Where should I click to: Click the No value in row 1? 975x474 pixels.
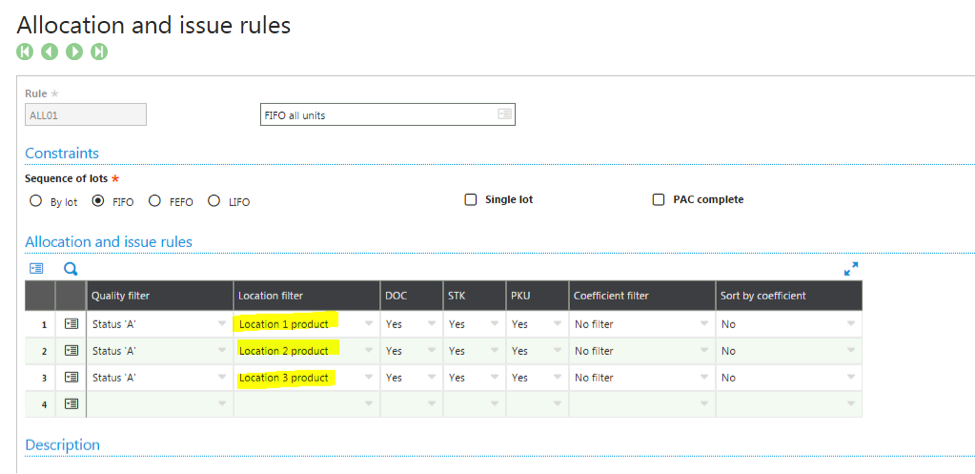[728, 324]
